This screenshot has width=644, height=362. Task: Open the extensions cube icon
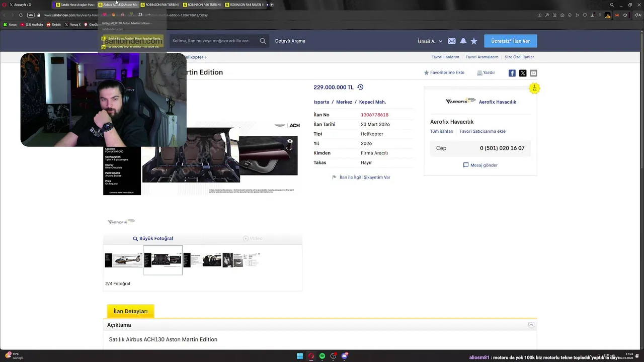point(625,15)
